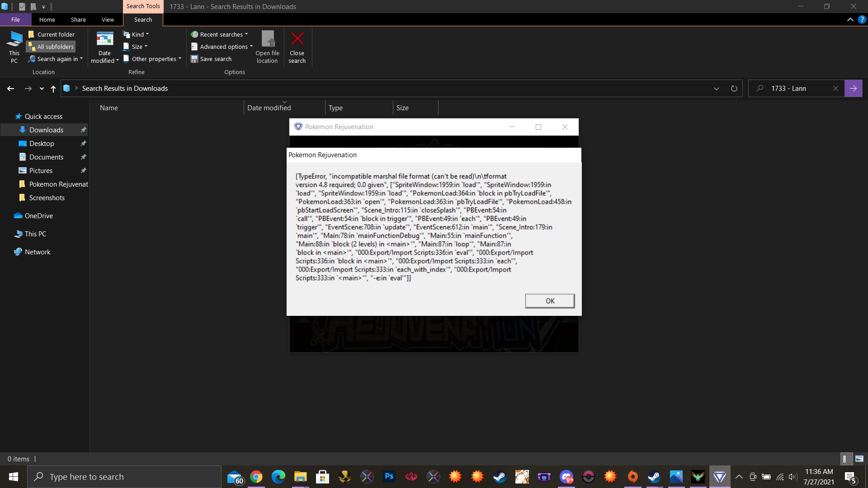Click the Date modified calendar icon

[x=104, y=39]
